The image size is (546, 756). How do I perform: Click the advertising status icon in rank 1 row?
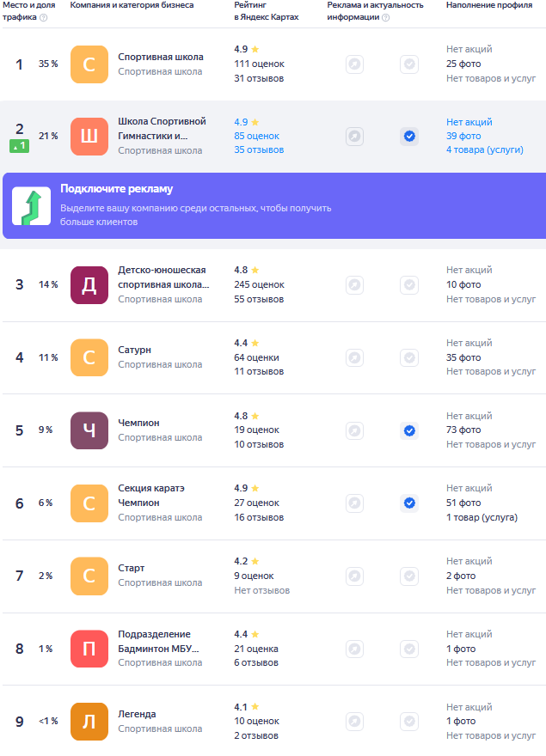(354, 64)
